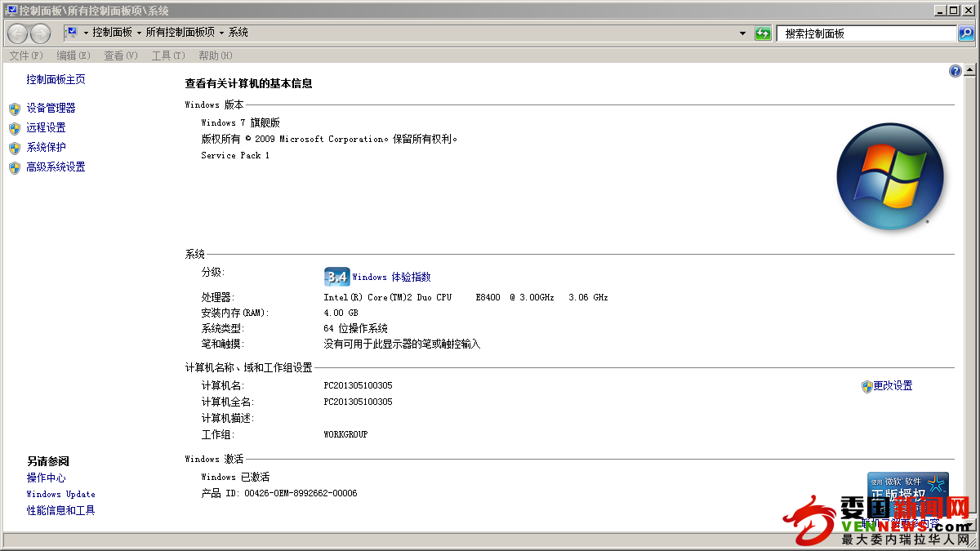Click the shield icon beside 远程设置
This screenshot has width=980, height=551.
pyautogui.click(x=14, y=128)
